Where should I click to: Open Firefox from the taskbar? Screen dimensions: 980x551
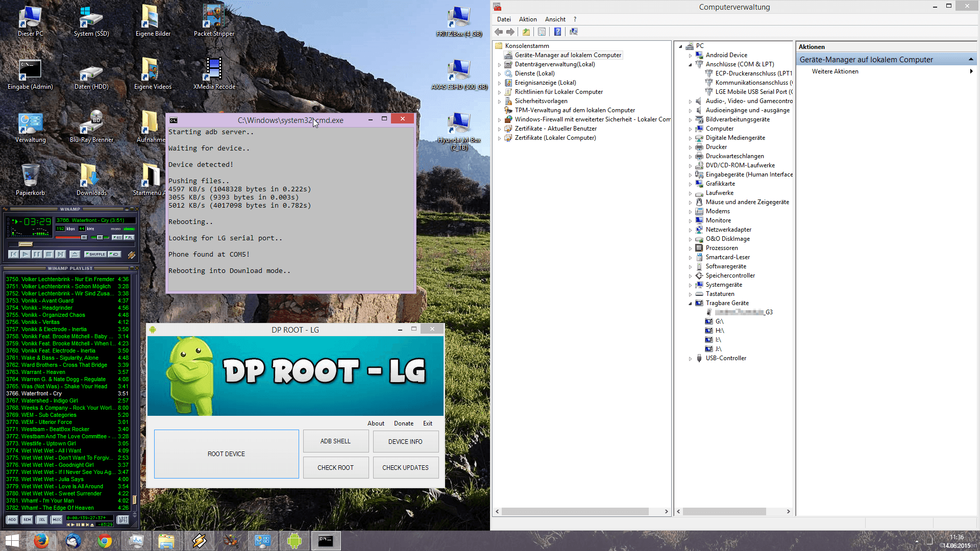(x=41, y=541)
